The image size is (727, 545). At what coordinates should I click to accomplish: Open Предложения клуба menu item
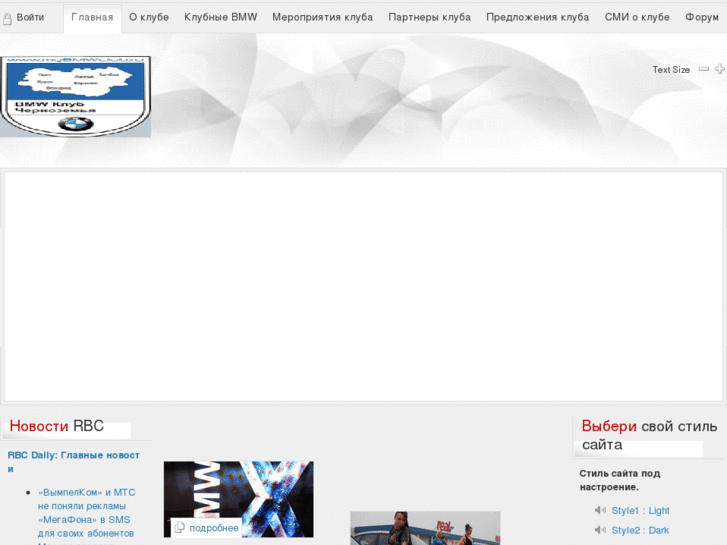(x=537, y=17)
